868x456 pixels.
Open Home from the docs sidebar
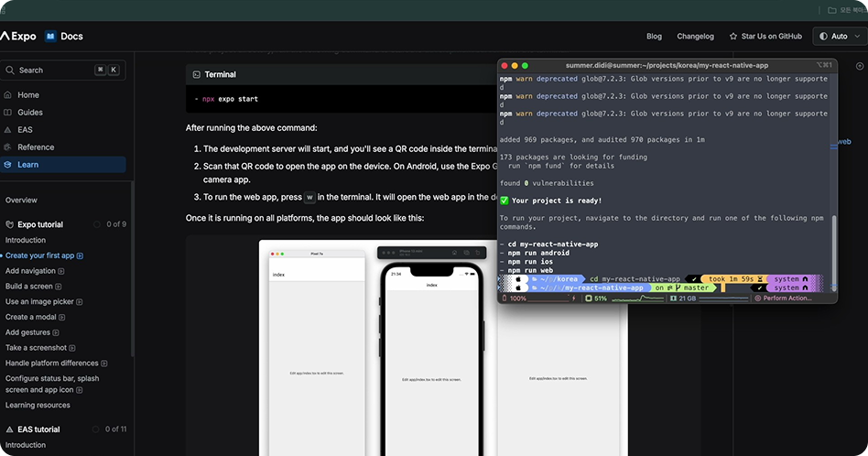pos(27,95)
